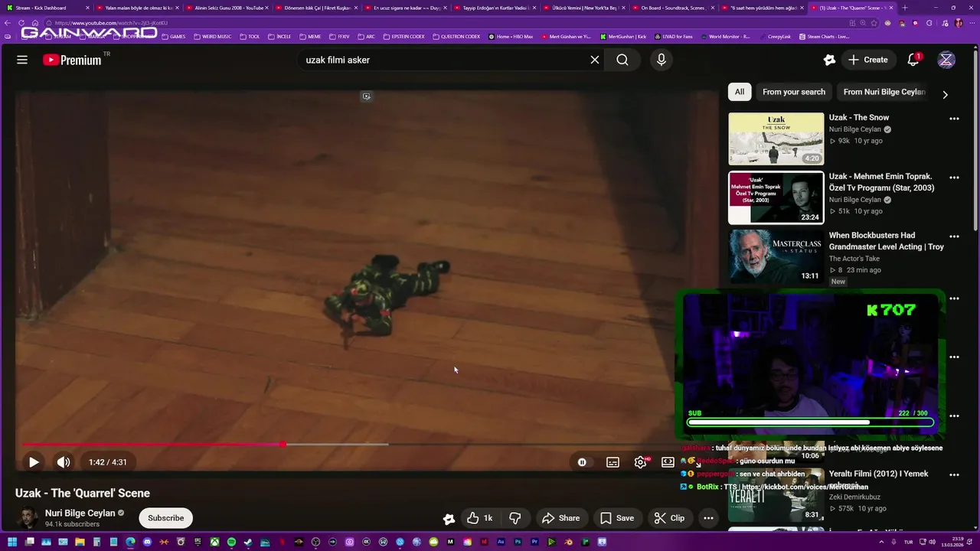
Task: Click the red progress scrubber dot
Action: tap(283, 445)
